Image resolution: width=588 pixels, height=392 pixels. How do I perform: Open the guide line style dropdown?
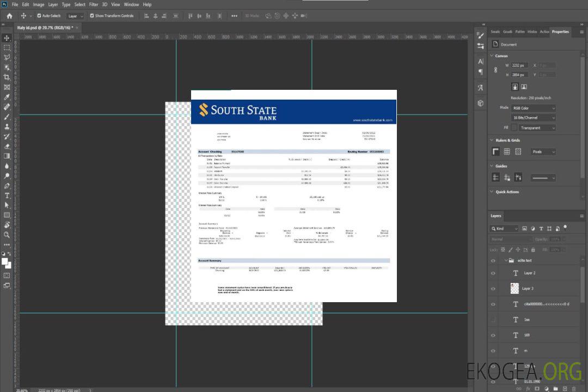(x=543, y=178)
